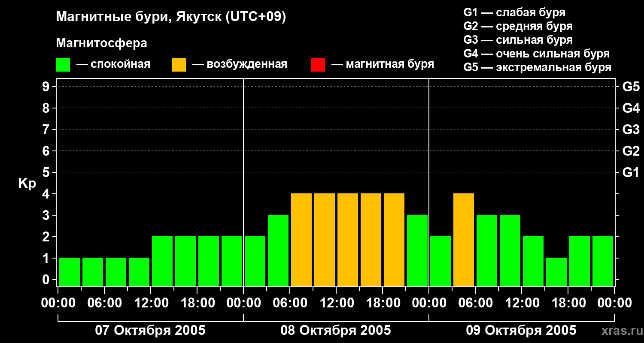The image size is (644, 343).
Task: Click the '08 Октября 2005' date label
Action: [336, 331]
